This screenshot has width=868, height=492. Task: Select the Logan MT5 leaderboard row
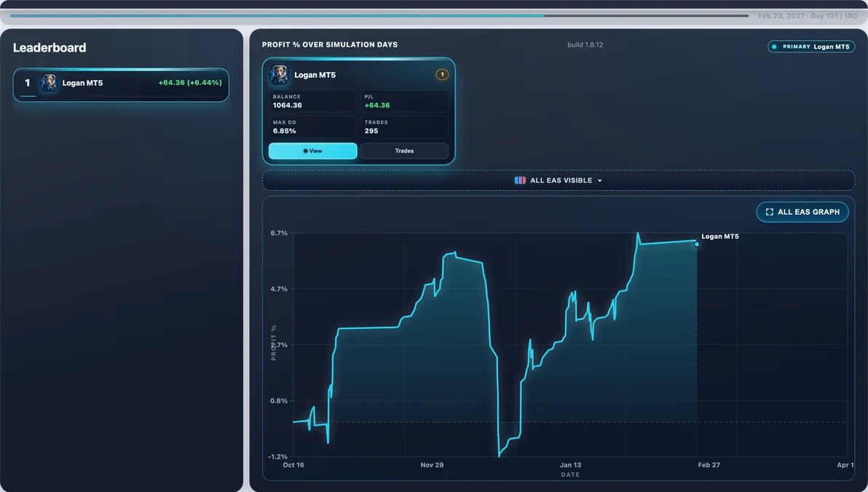121,84
